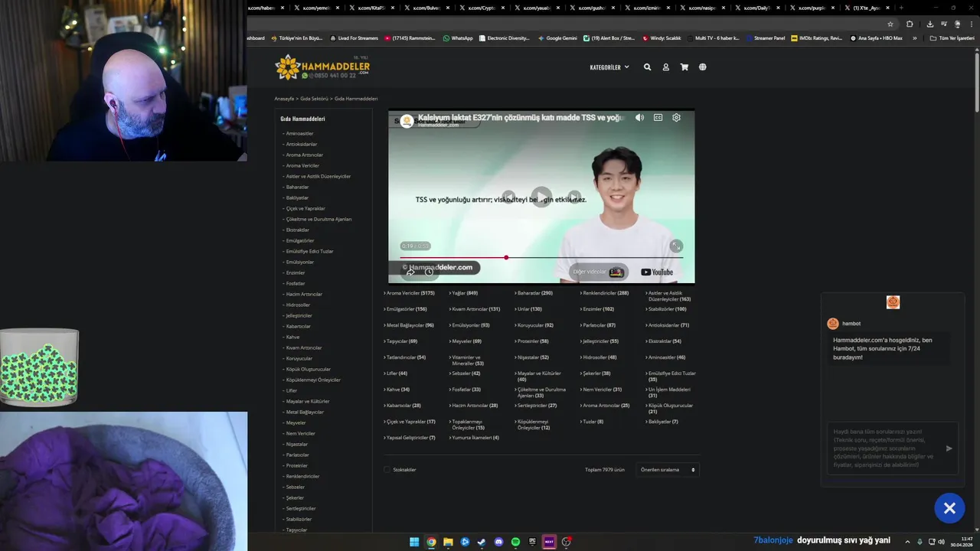980x551 pixels.
Task: Open Spotify from the taskbar
Action: point(515,542)
